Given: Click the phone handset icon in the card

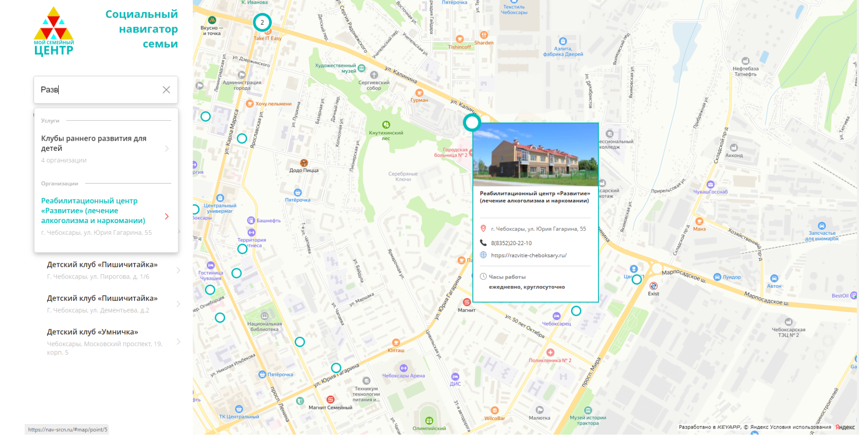Looking at the screenshot, I should coord(483,243).
